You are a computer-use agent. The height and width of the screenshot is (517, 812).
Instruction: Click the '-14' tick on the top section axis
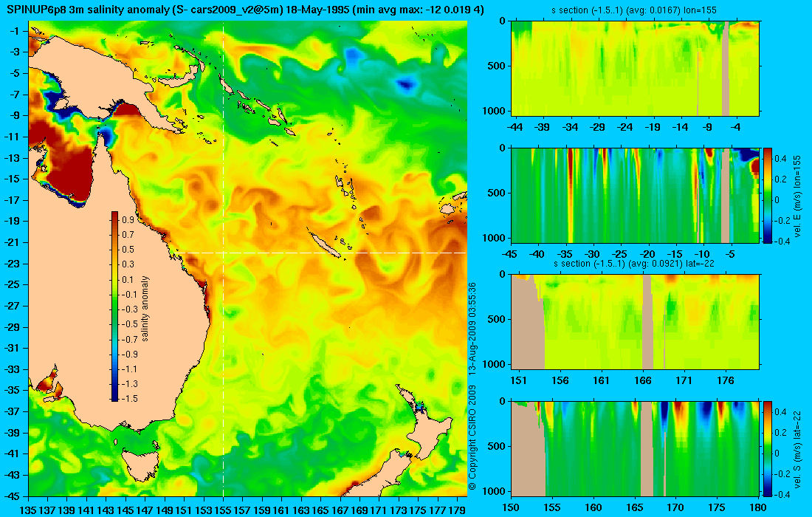coord(681,127)
